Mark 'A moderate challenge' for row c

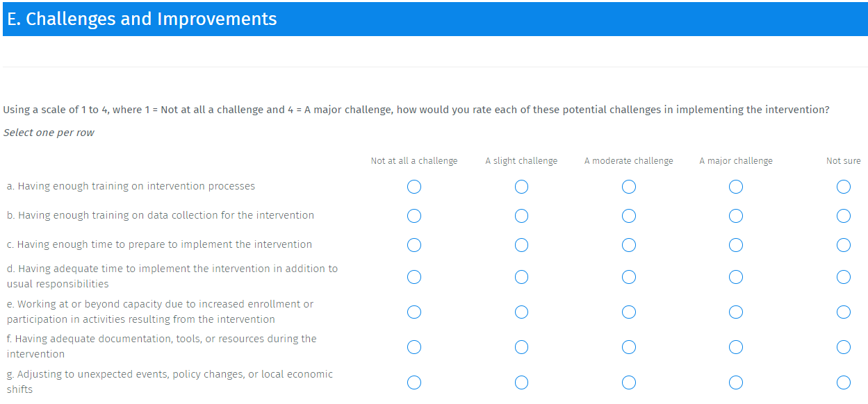click(629, 245)
